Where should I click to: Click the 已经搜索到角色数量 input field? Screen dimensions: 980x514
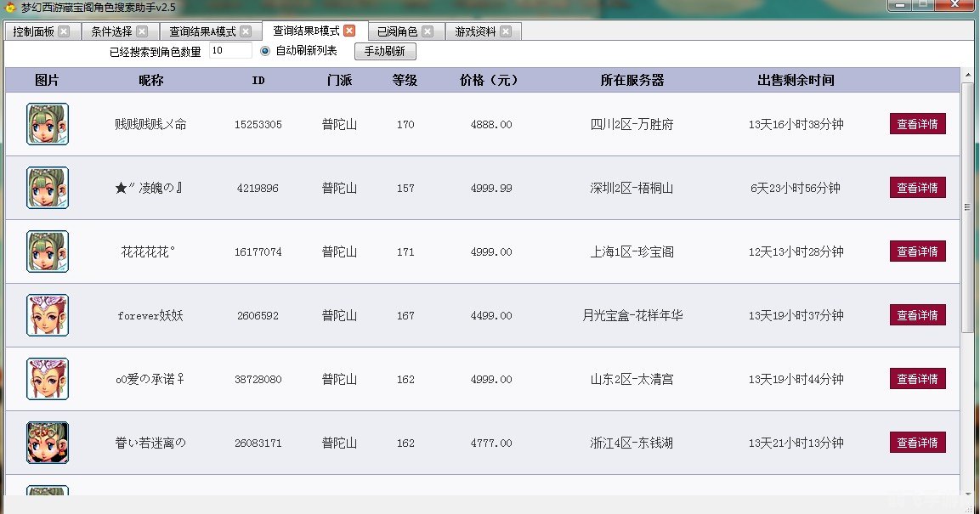(229, 51)
